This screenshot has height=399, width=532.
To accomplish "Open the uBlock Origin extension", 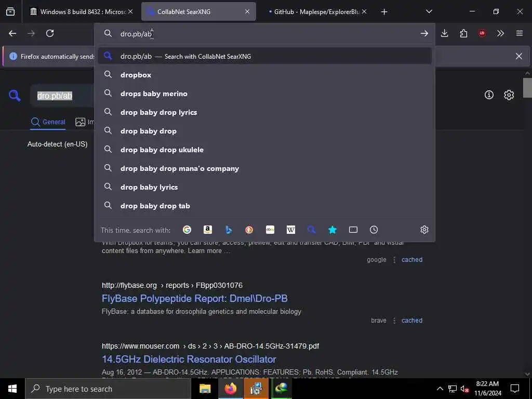I will tap(482, 33).
